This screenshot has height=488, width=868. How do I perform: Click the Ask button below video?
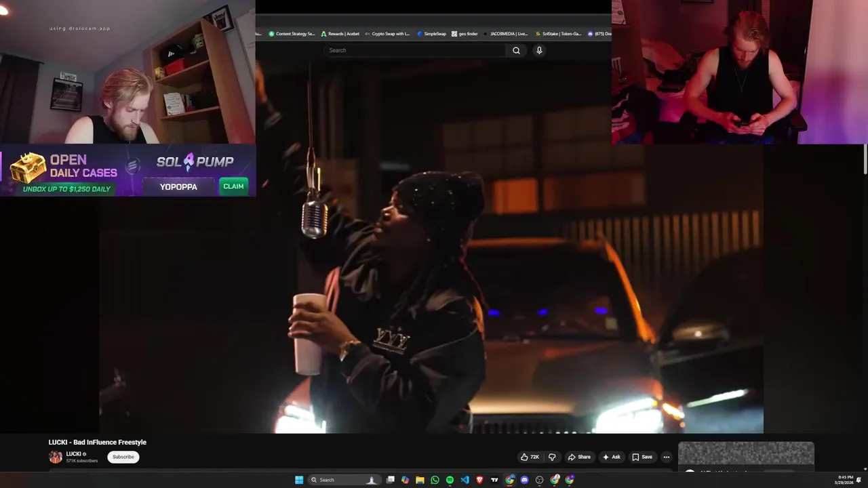coord(611,457)
